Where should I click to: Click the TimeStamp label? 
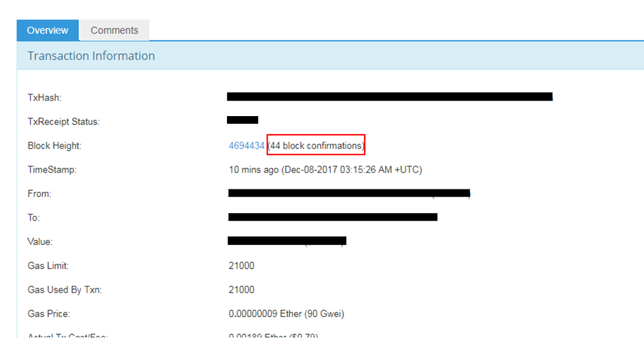click(x=52, y=170)
